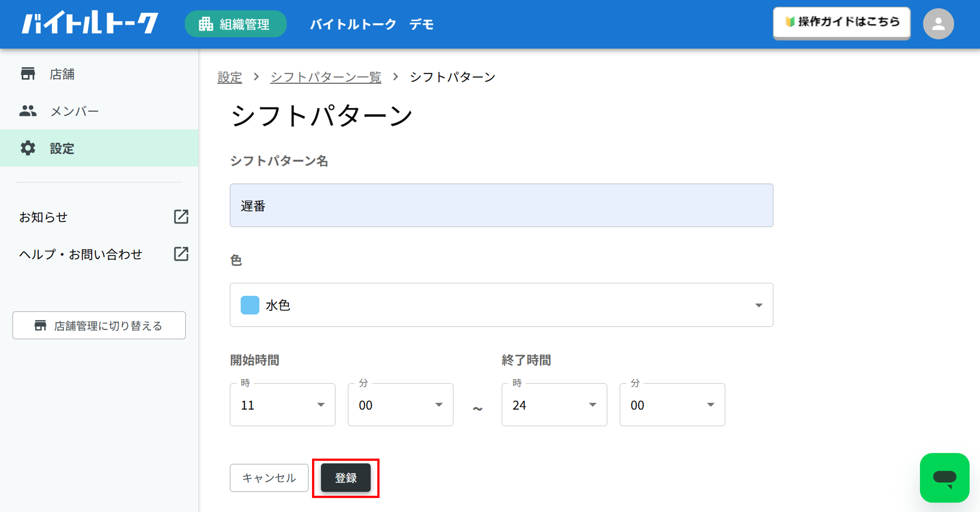
Task: Click the gear icon beside 設定
Action: coord(28,148)
